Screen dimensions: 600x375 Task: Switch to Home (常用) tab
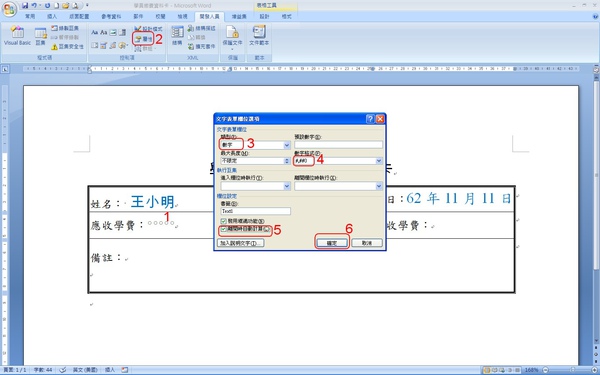point(30,17)
